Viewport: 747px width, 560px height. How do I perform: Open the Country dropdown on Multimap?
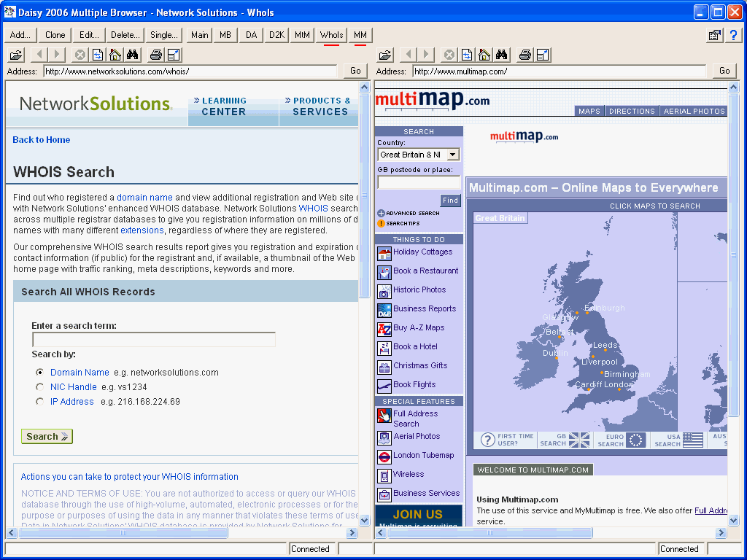pos(452,155)
